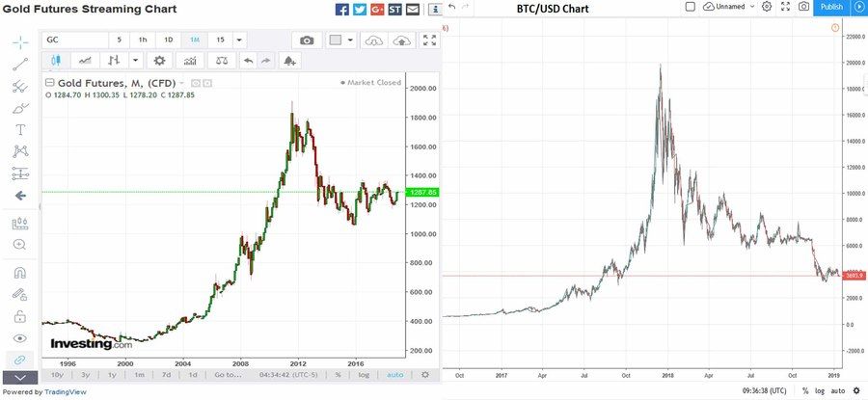Image resolution: width=868 pixels, height=400 pixels.
Task: Switch gold chart to 1h interval
Action: [x=143, y=40]
